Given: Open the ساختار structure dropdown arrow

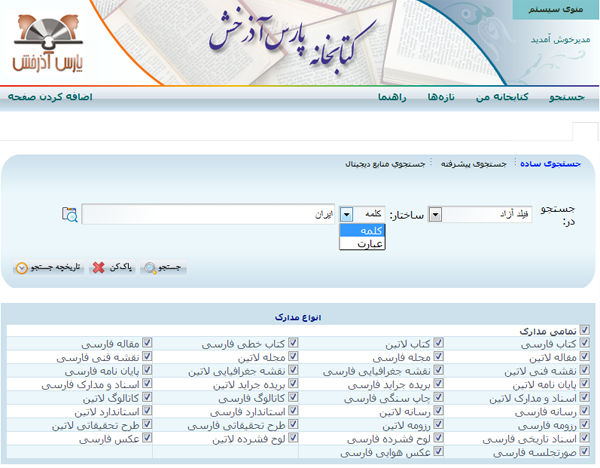Looking at the screenshot, I should [346, 214].
